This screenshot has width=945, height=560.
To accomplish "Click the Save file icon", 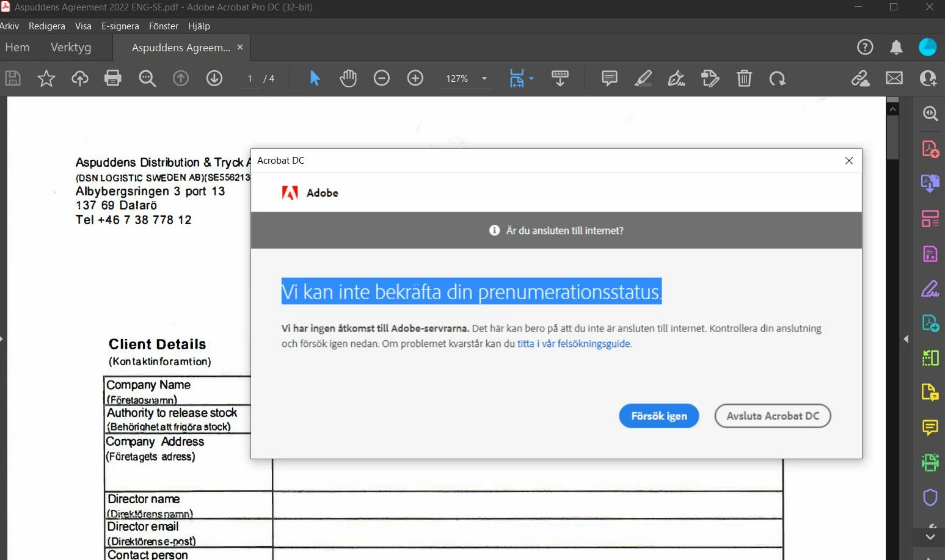I will pyautogui.click(x=13, y=78).
